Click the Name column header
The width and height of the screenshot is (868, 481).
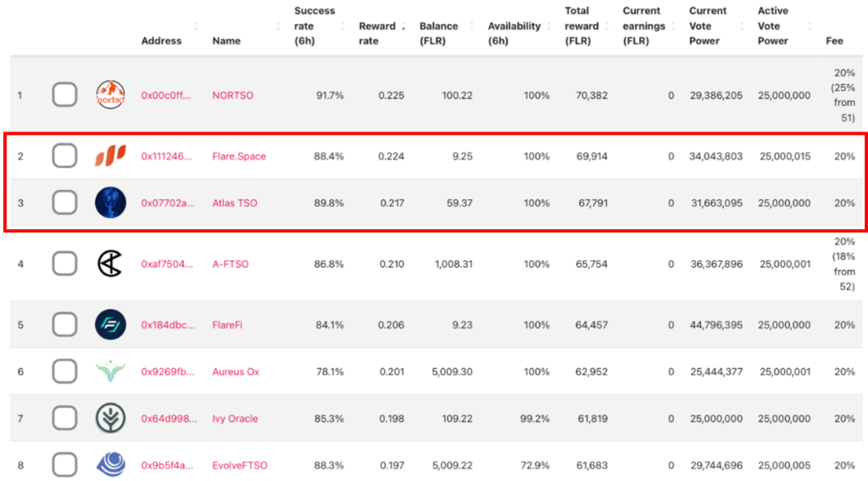pos(226,41)
